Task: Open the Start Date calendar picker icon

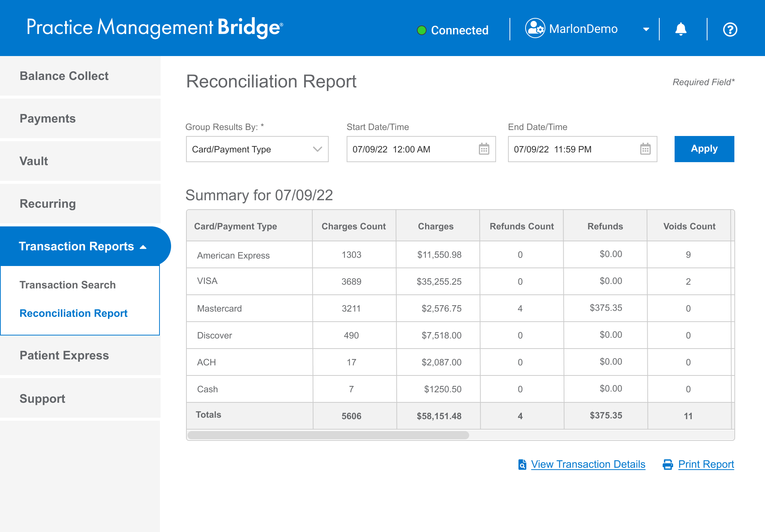Action: click(x=484, y=149)
